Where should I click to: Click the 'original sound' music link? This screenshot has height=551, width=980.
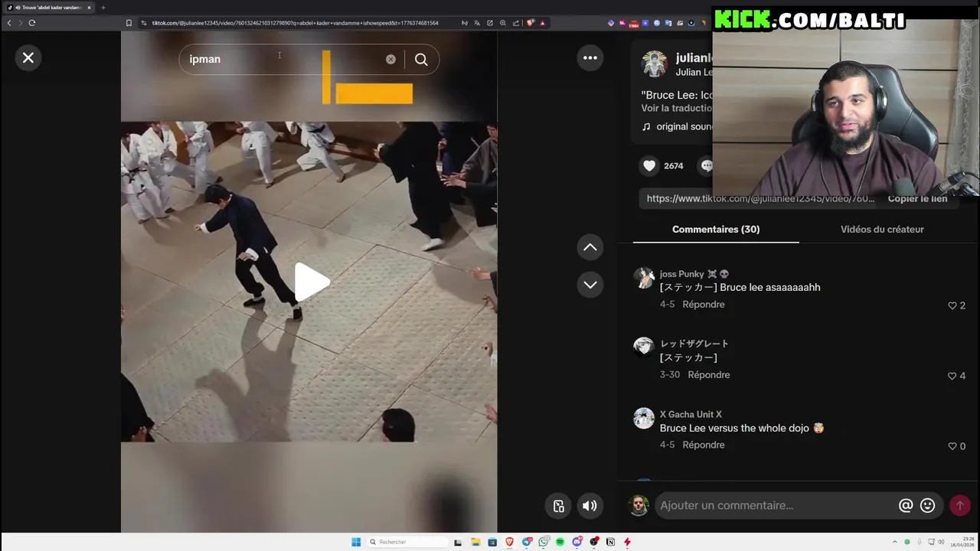pos(677,126)
